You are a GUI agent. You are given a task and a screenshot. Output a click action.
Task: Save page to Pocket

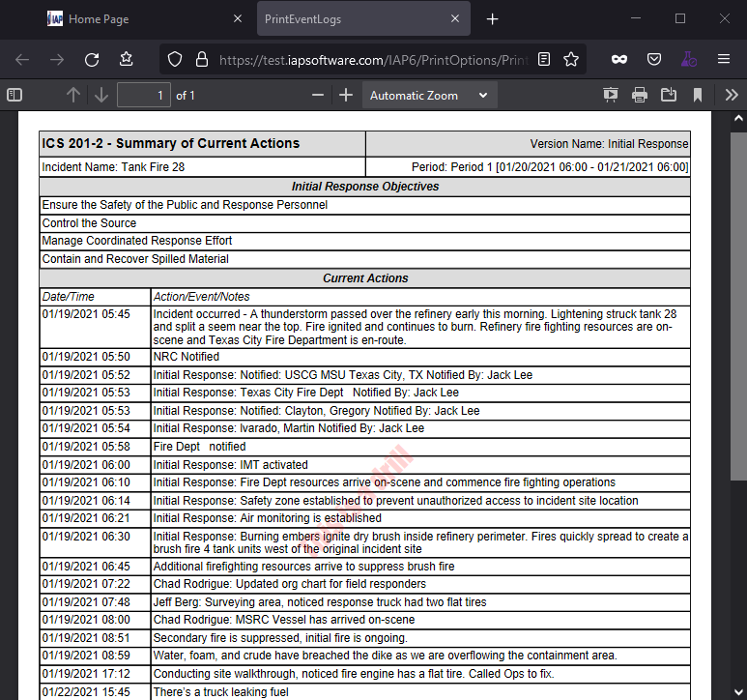pyautogui.click(x=654, y=60)
